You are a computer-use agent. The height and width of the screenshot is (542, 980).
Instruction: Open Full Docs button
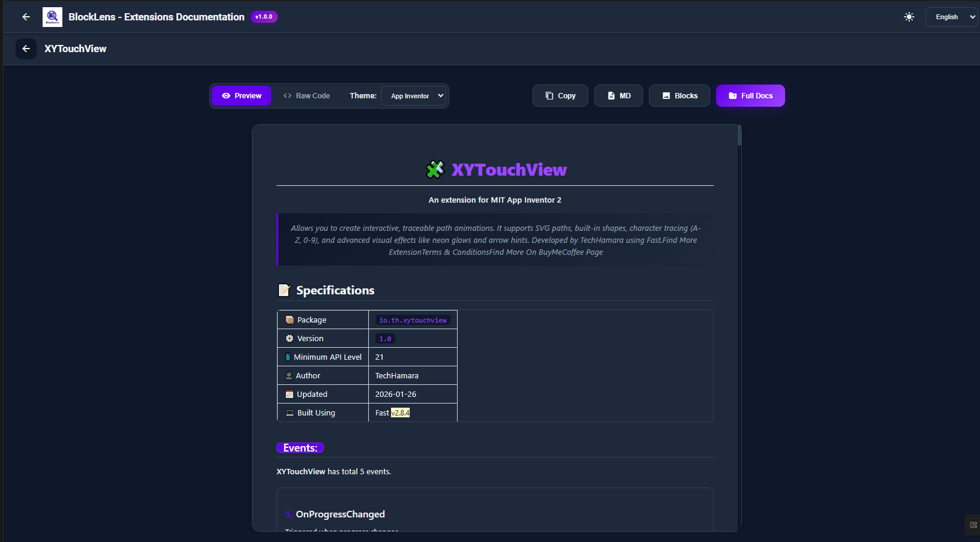point(750,96)
